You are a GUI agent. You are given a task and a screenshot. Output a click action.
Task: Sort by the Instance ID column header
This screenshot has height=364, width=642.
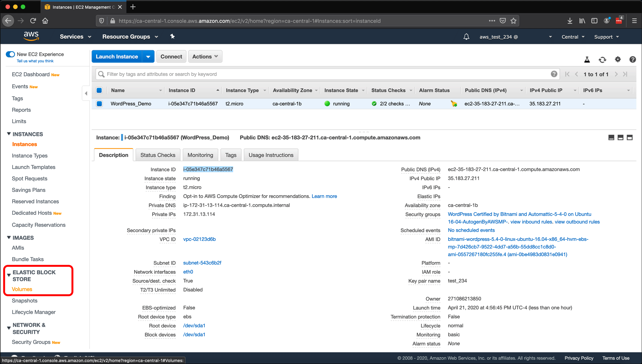point(182,90)
